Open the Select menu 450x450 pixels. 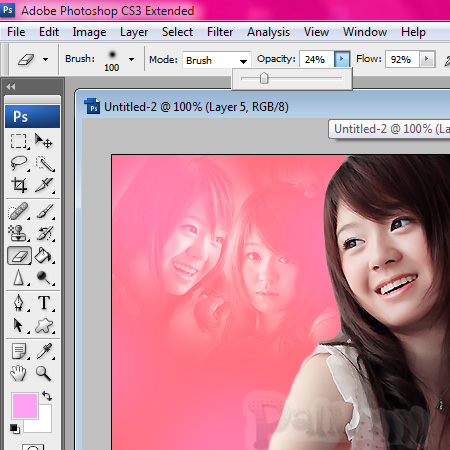[x=177, y=32]
